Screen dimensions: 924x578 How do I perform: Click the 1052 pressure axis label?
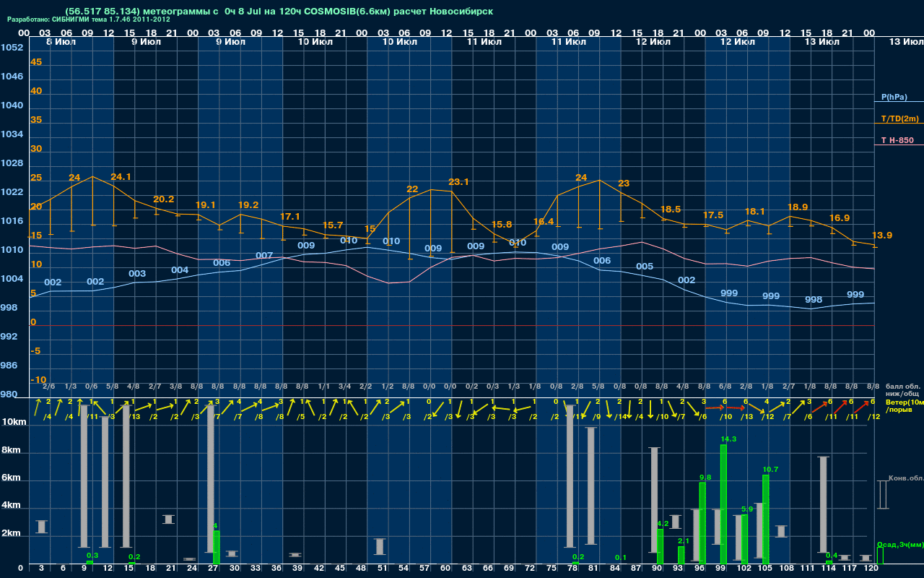12,48
